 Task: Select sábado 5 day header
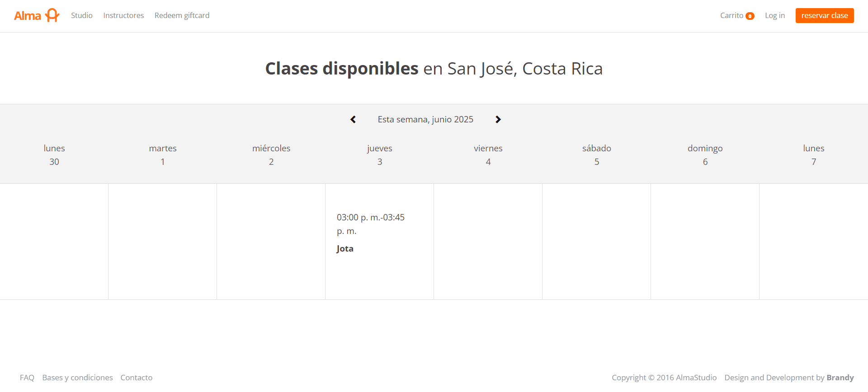point(597,155)
